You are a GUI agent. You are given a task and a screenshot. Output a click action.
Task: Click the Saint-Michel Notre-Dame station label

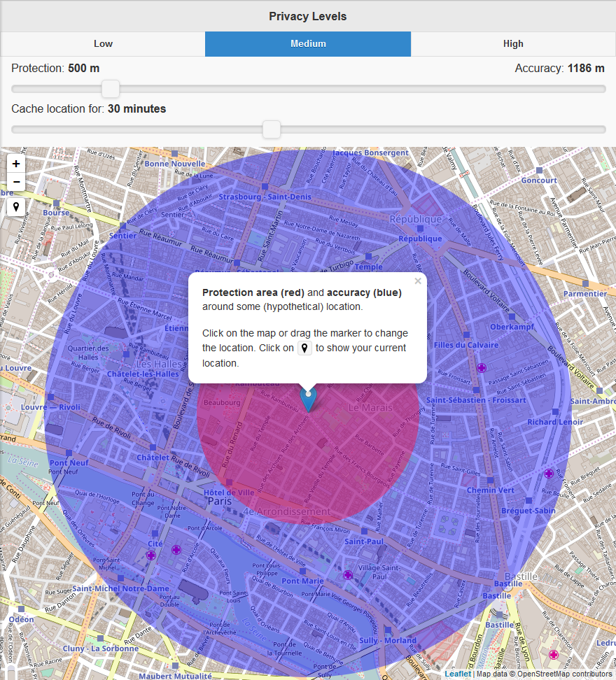(x=120, y=588)
